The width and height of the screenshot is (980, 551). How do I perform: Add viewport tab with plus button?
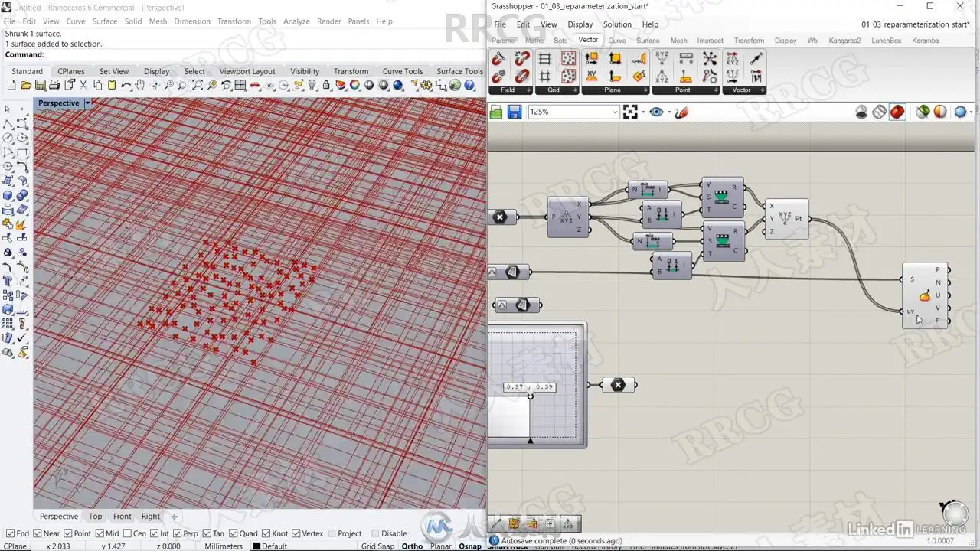click(174, 517)
